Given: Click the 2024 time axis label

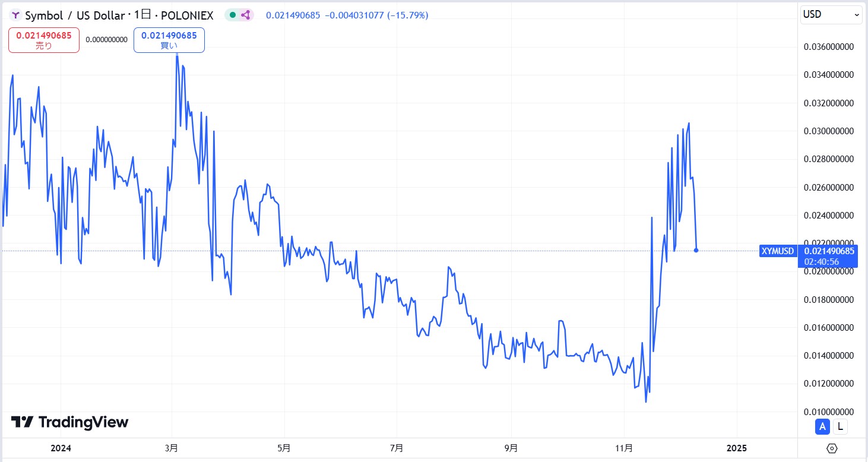Looking at the screenshot, I should point(61,448).
